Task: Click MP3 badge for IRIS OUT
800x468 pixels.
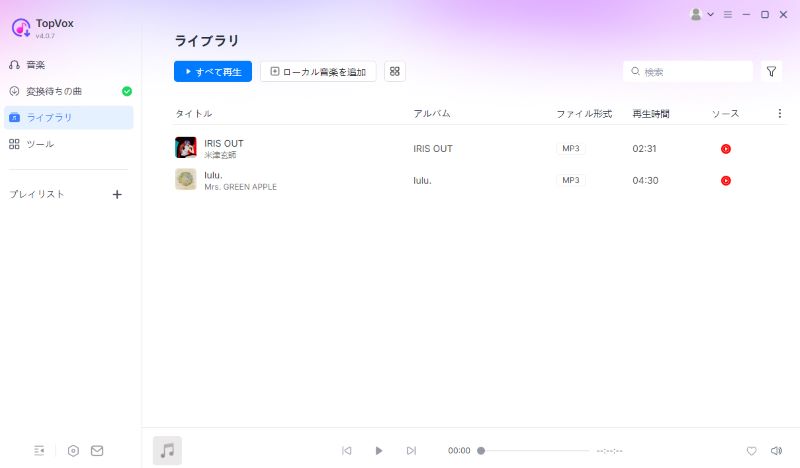Action: [571, 149]
